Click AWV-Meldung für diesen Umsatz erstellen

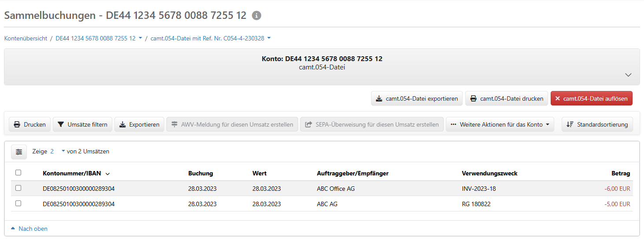tap(232, 124)
